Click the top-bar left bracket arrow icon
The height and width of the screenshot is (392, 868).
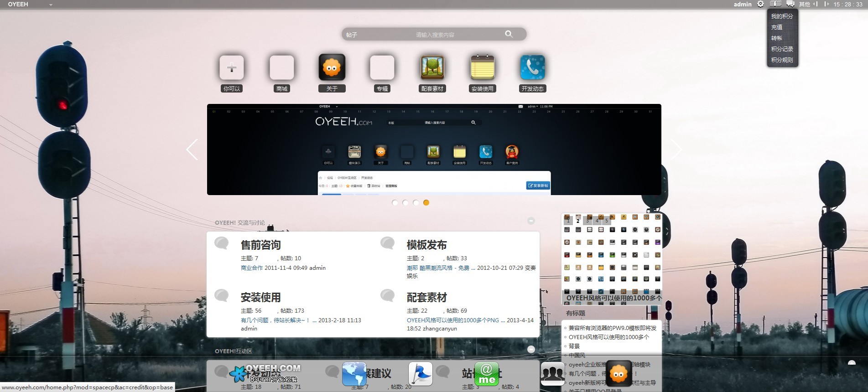(x=815, y=4)
